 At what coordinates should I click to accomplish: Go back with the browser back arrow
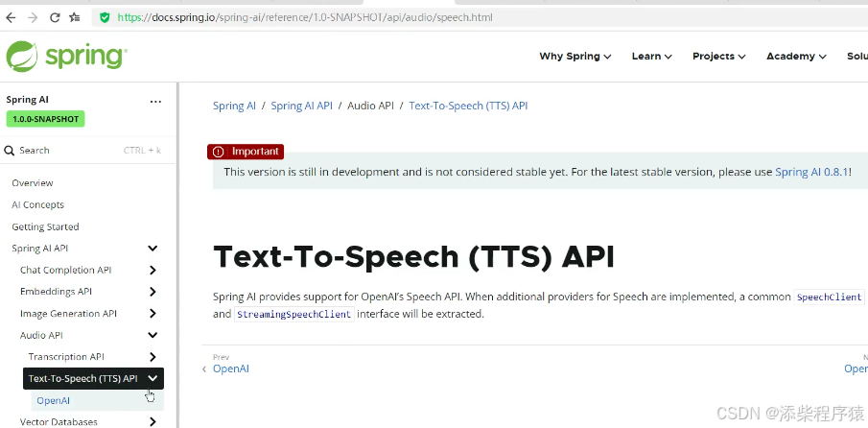tap(11, 17)
